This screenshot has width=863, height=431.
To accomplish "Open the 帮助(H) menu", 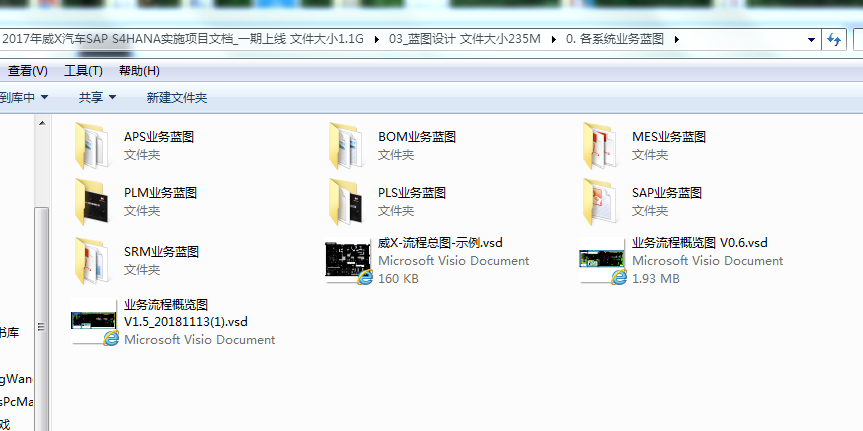I will (x=139, y=71).
